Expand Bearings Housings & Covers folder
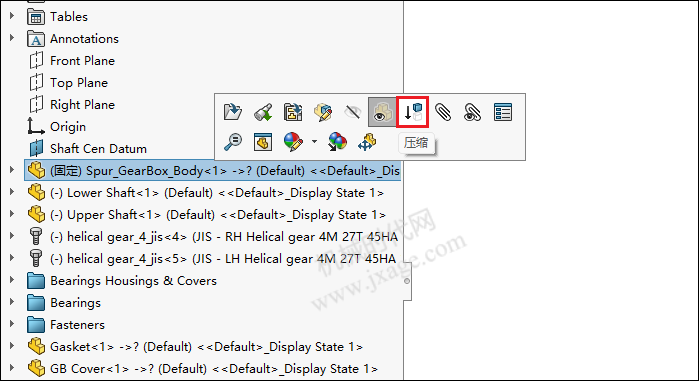 click(x=12, y=280)
